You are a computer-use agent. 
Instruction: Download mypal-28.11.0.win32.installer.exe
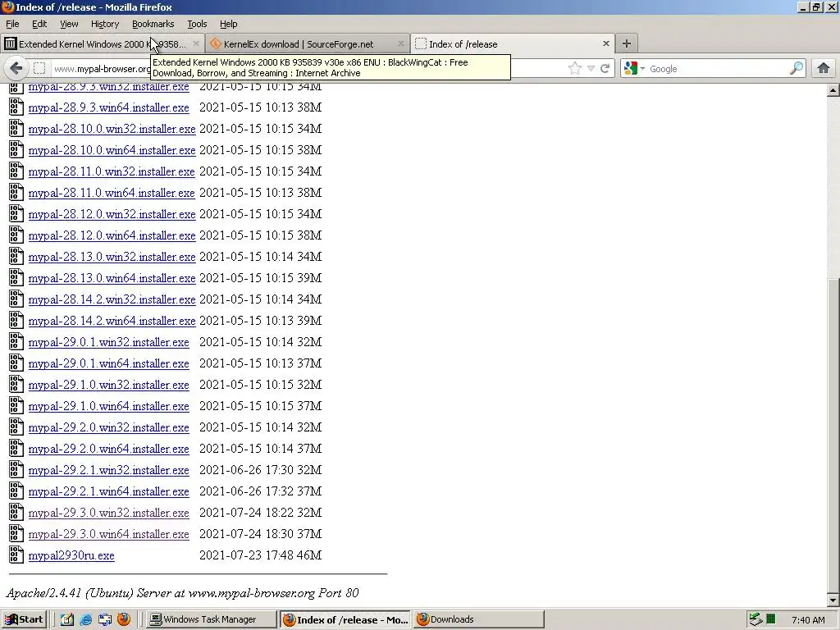click(x=112, y=172)
